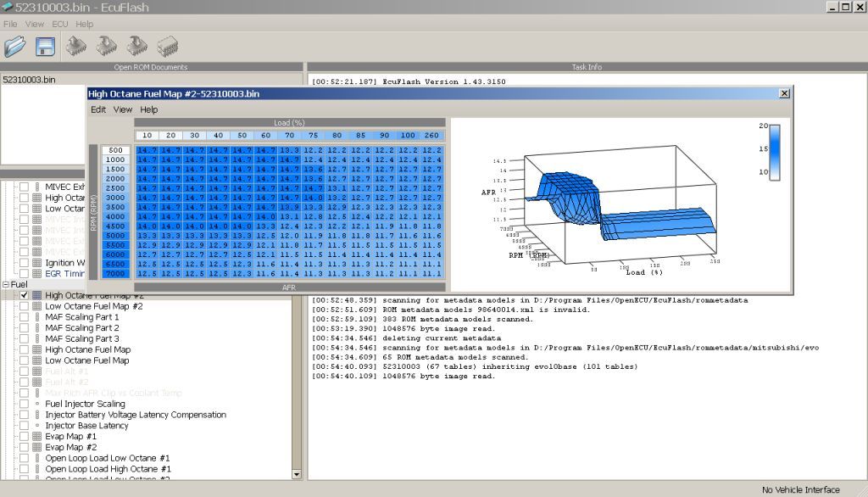This screenshot has height=497, width=868.
Task: Select the 260 load column header
Action: [x=431, y=135]
